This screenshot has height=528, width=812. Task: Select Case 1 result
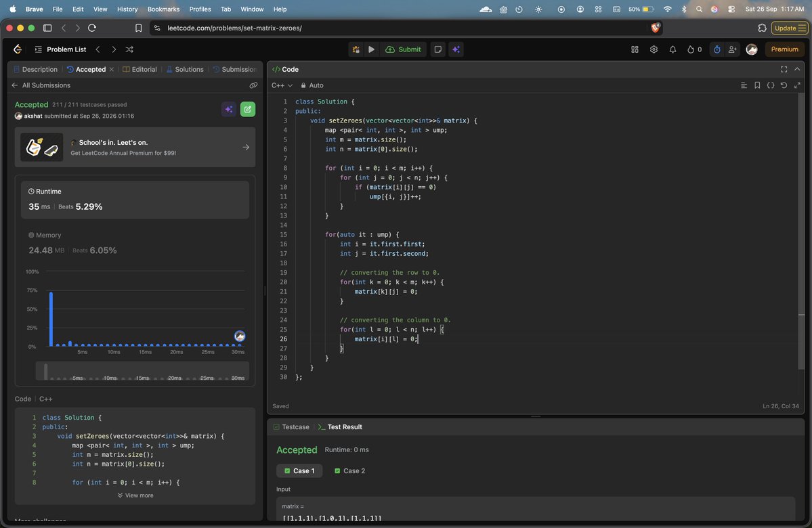pyautogui.click(x=299, y=471)
